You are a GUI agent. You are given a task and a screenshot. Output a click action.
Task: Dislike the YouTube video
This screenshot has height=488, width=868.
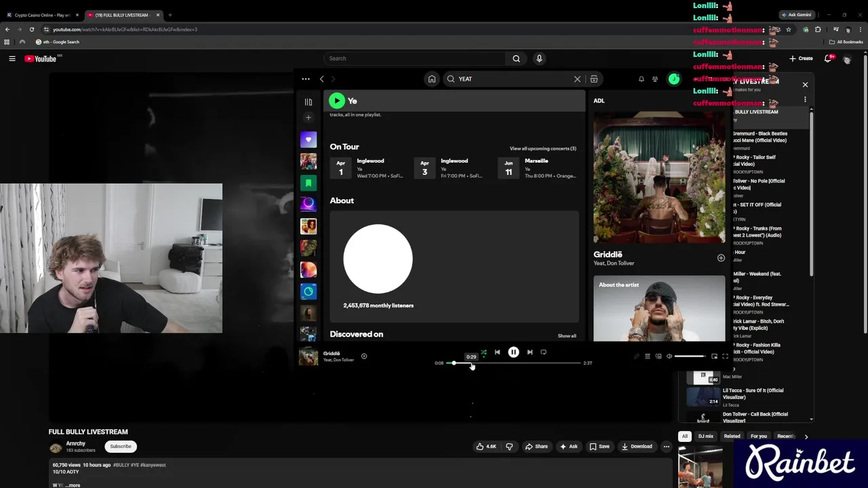click(x=509, y=447)
